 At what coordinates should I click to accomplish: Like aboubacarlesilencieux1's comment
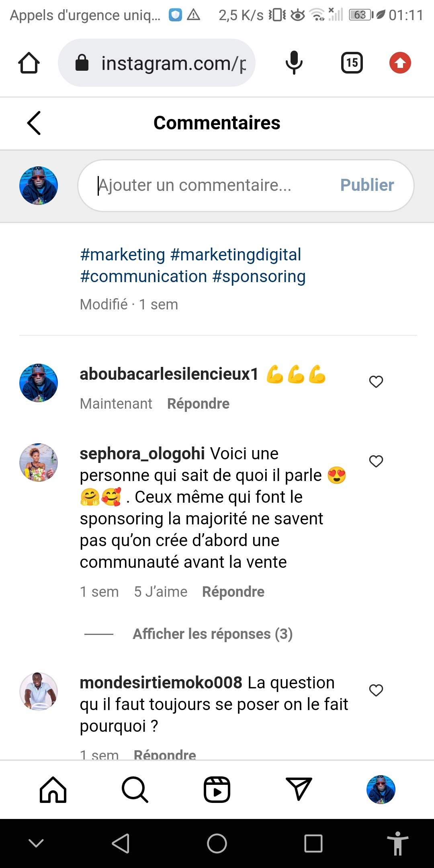376,381
